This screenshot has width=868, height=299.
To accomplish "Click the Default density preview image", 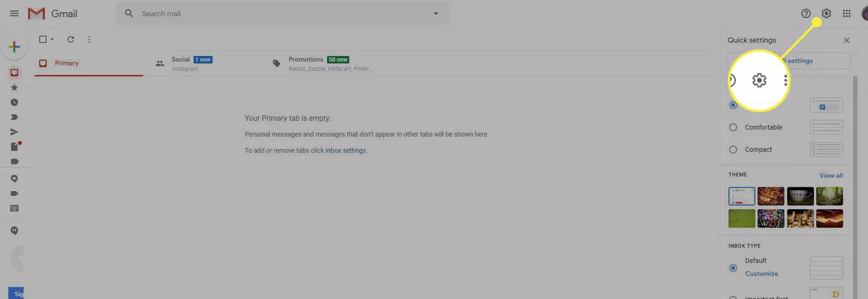I will click(826, 105).
